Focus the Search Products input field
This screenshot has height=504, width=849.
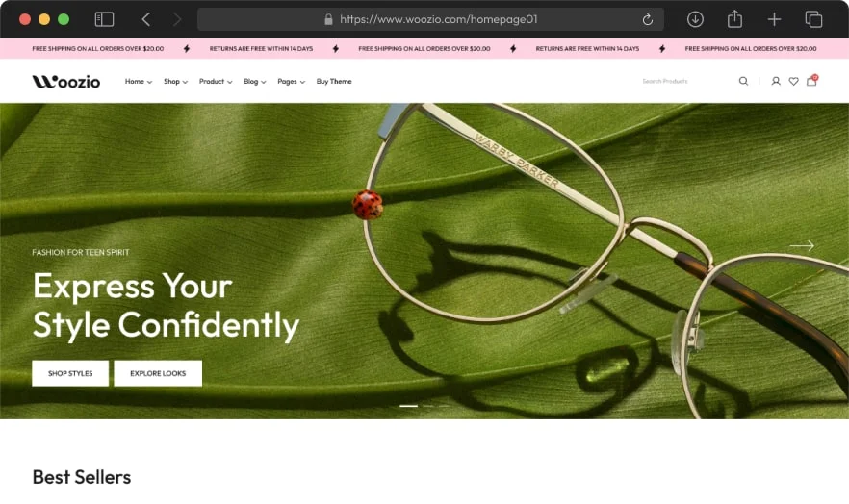(689, 81)
